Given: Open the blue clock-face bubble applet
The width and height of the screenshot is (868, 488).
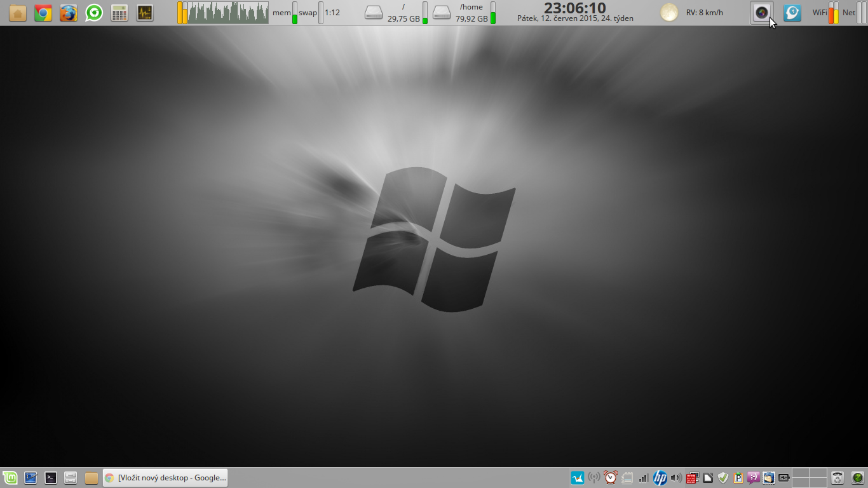Looking at the screenshot, I should pyautogui.click(x=792, y=13).
